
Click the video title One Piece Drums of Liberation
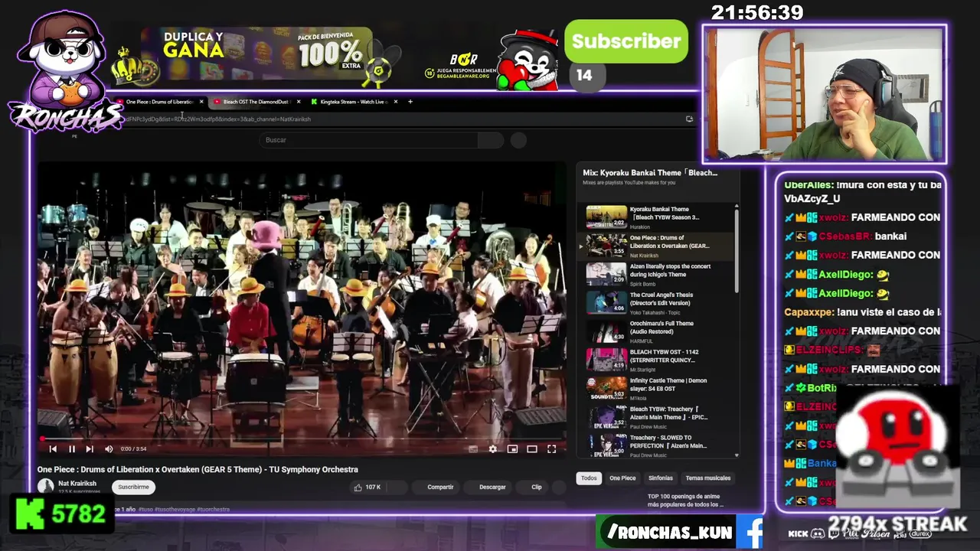tap(198, 470)
